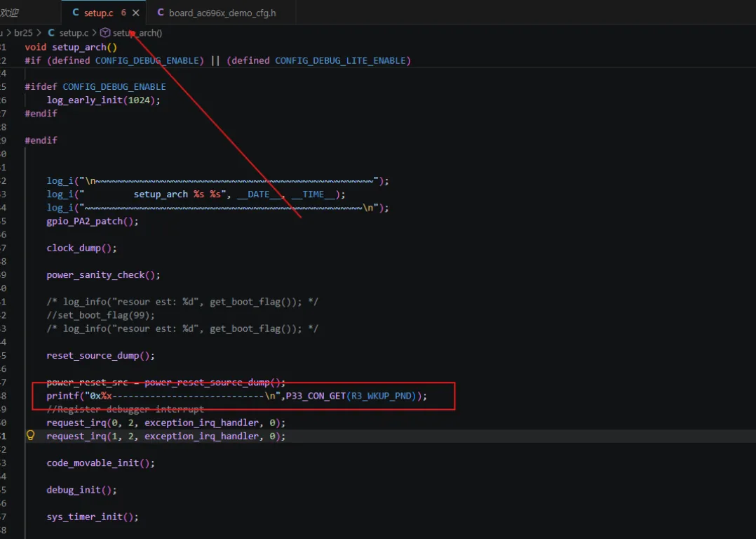
Task: Click the clock_dump() call
Action: click(81, 248)
